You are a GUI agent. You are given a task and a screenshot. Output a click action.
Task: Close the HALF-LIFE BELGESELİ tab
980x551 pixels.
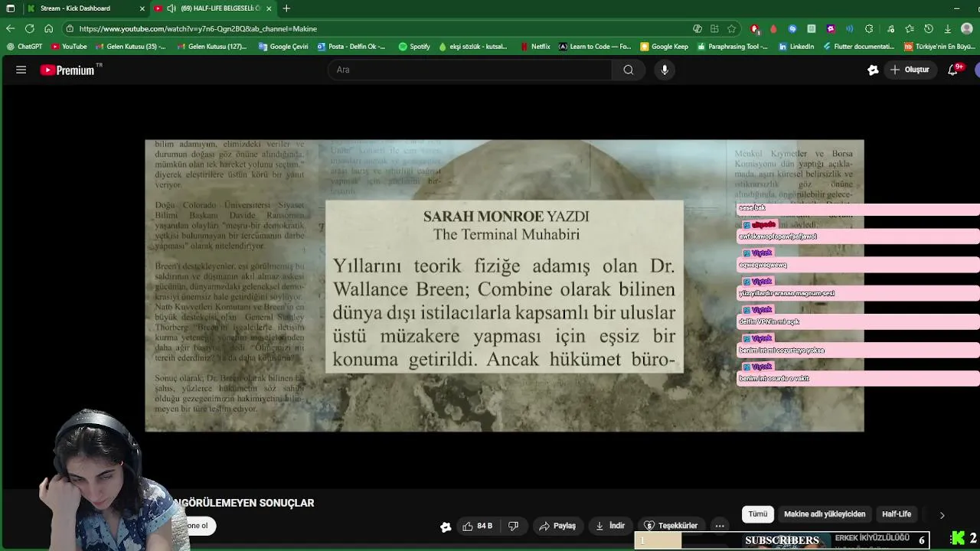[x=269, y=8]
